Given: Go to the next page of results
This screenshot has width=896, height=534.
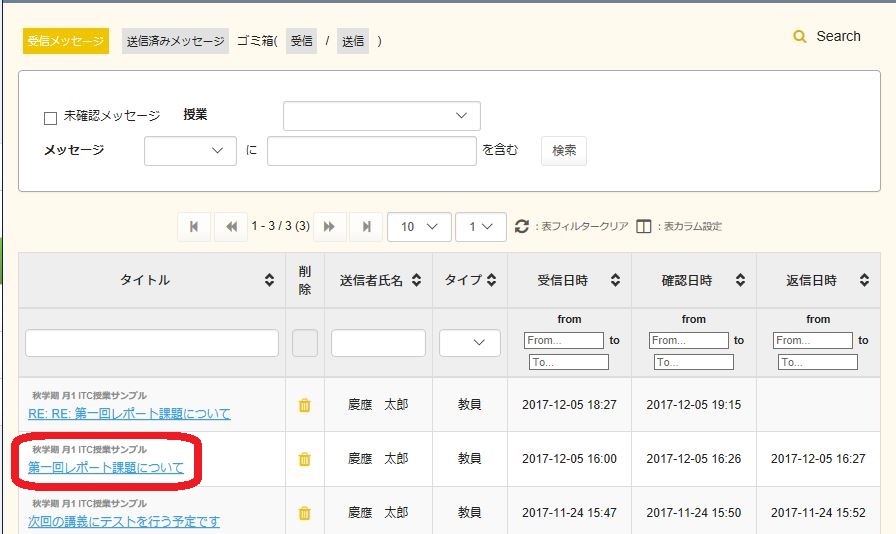Looking at the screenshot, I should 329,227.
